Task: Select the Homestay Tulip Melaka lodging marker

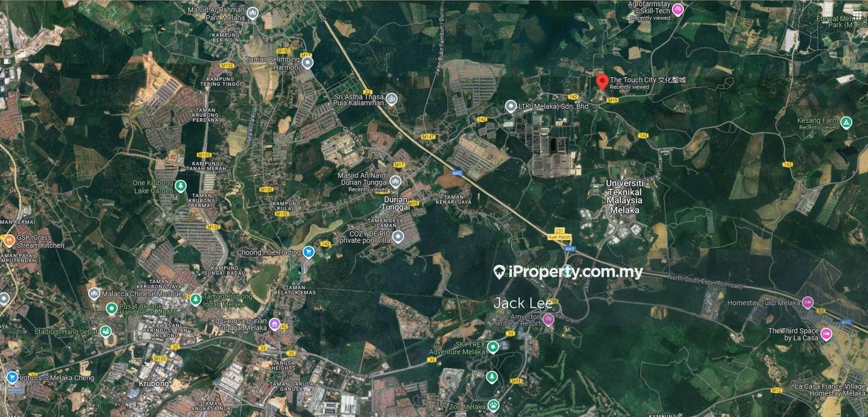Action: pos(808,303)
